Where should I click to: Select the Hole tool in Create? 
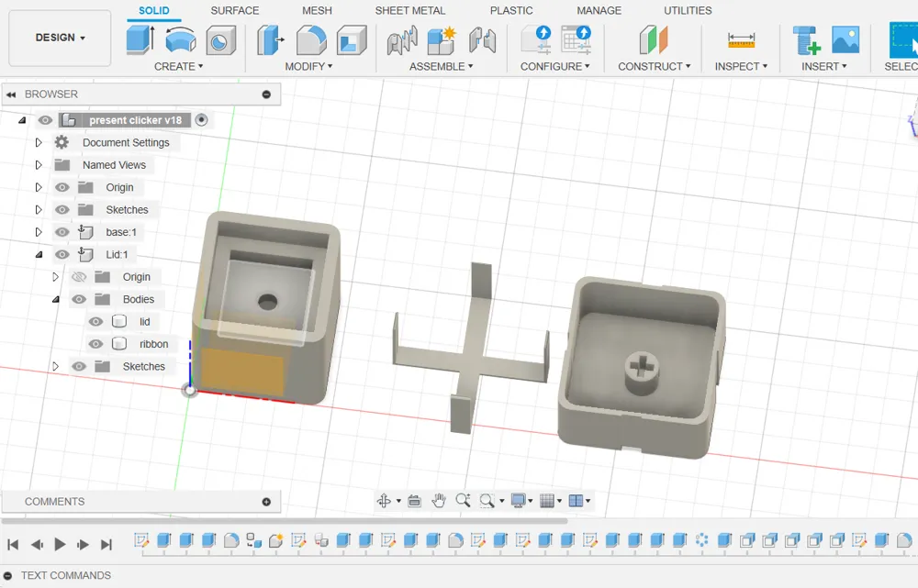coord(220,40)
